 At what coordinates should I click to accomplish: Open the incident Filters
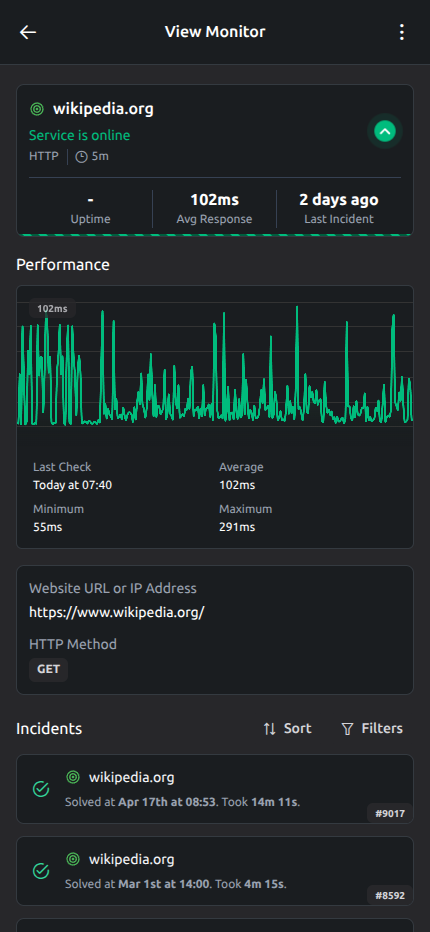tap(372, 729)
